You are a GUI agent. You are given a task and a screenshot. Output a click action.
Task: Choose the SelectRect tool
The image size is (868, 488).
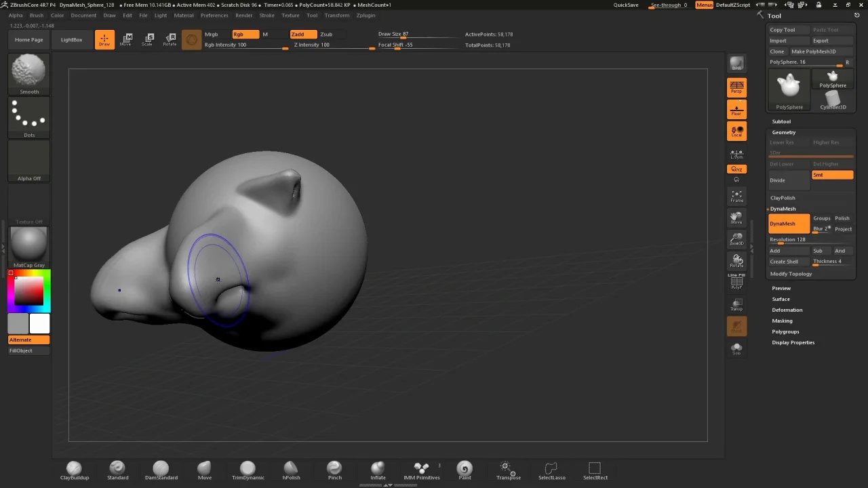[595, 470]
